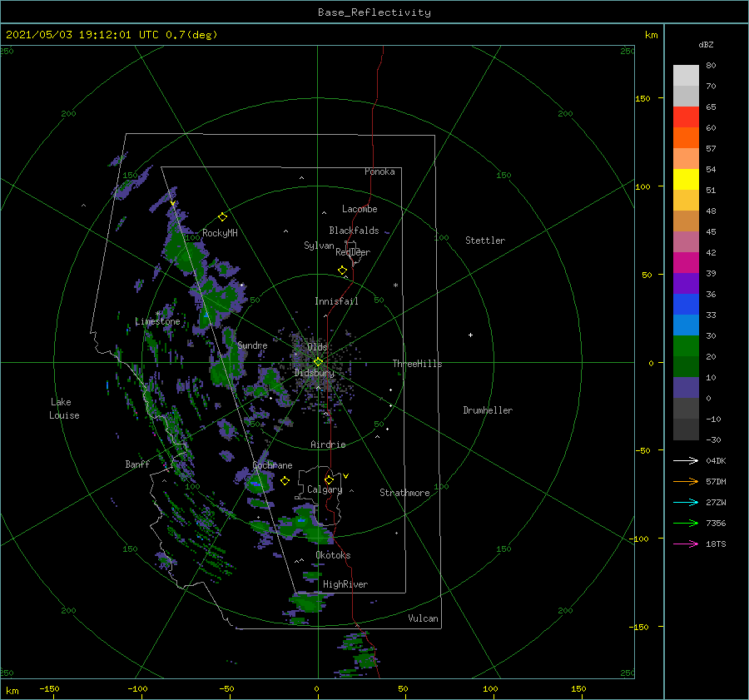The image size is (749, 700).
Task: Pick the blue 33-36 dBZ legend swatch
Action: click(x=686, y=304)
